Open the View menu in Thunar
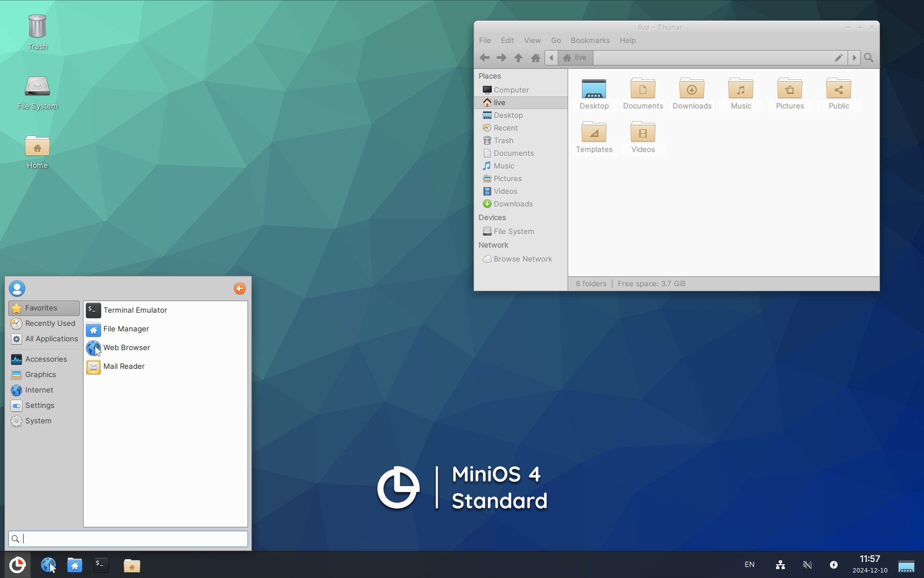Image resolution: width=924 pixels, height=578 pixels. tap(532, 41)
